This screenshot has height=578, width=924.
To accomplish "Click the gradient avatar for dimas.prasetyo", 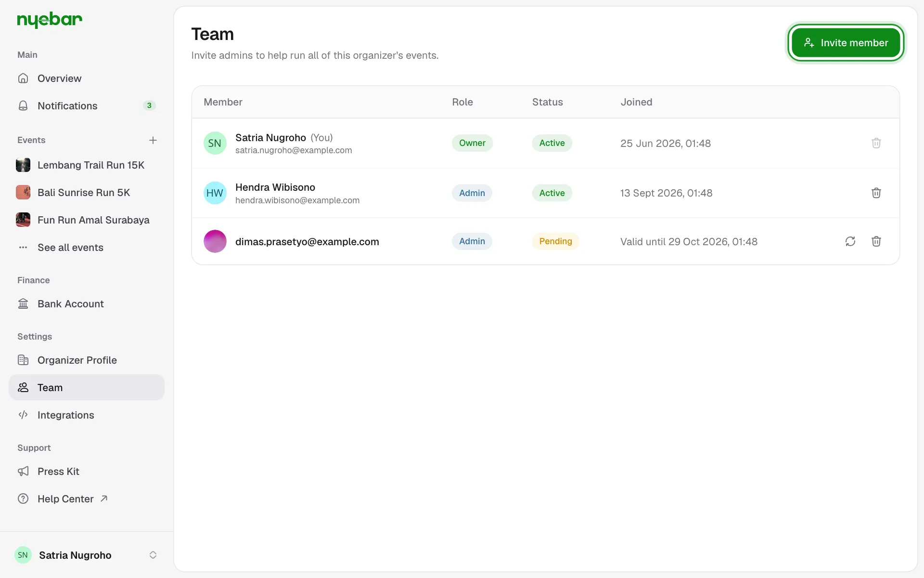I will click(215, 241).
